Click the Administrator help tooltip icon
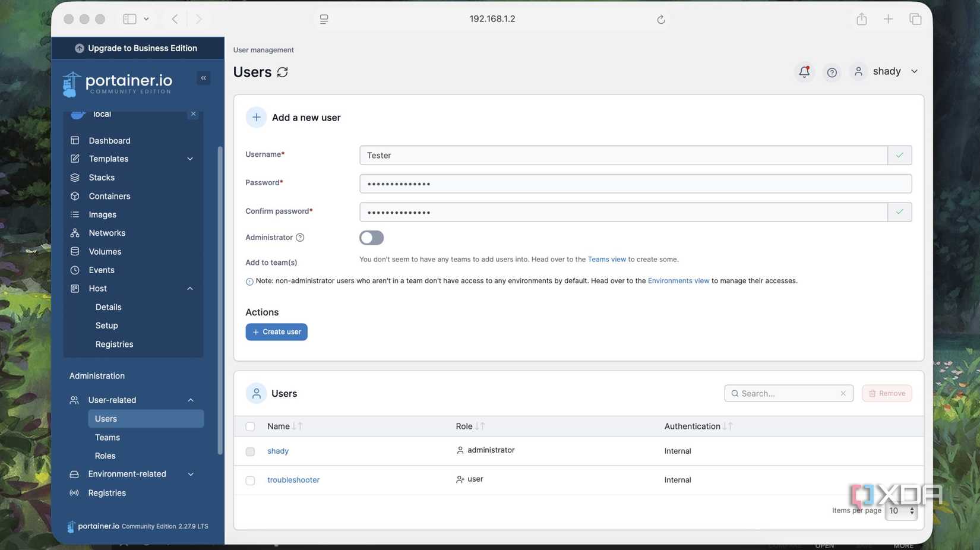This screenshot has height=550, width=980. coord(300,238)
